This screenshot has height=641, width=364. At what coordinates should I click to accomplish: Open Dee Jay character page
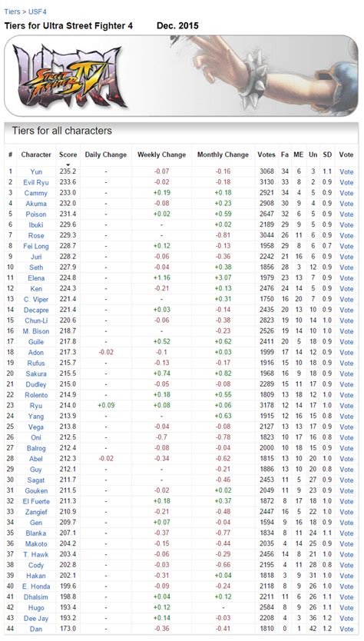pos(36,618)
